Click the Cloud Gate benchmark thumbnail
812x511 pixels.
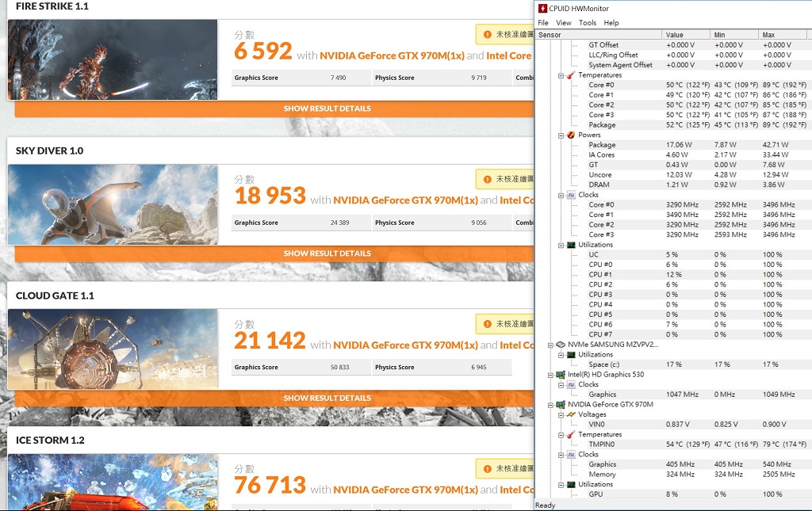(113, 349)
